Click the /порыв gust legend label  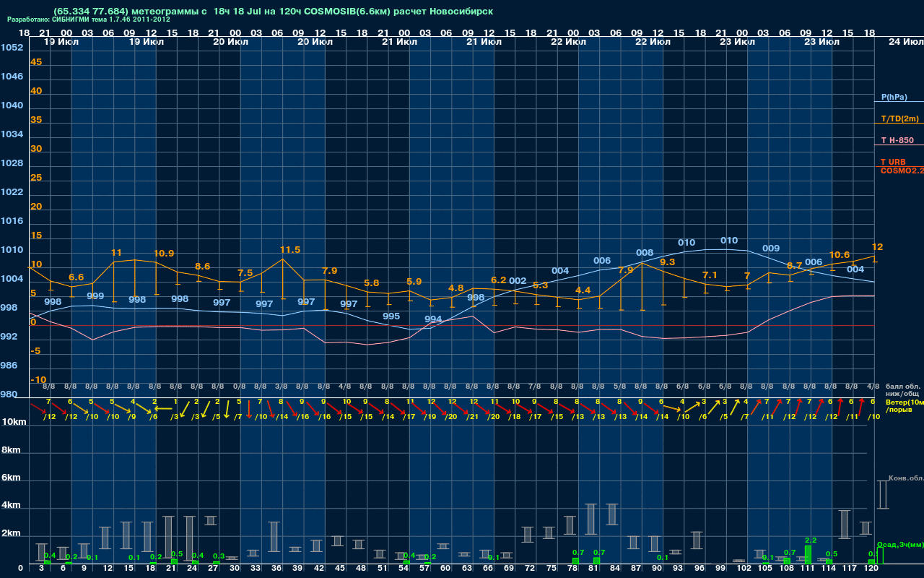coord(898,410)
